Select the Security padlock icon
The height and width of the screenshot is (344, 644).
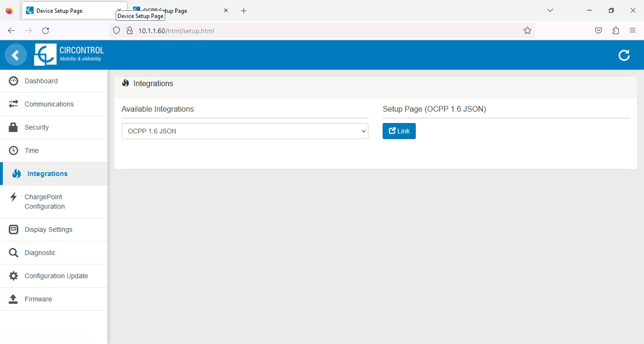click(14, 127)
